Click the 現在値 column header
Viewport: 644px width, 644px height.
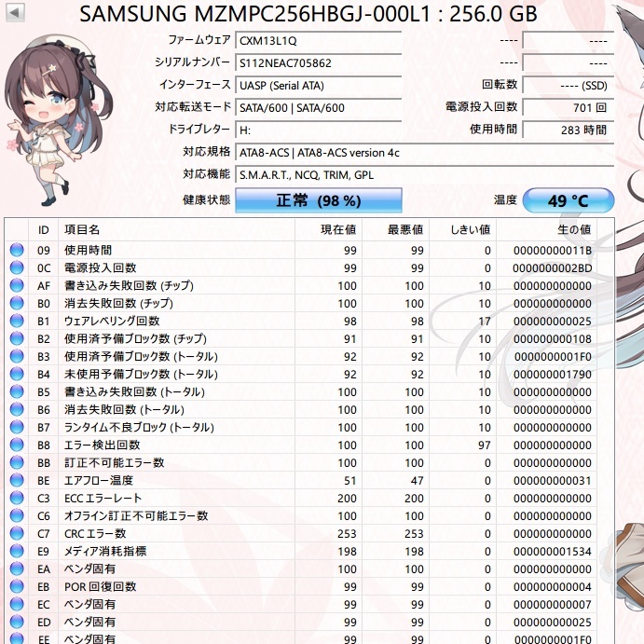coord(329,229)
